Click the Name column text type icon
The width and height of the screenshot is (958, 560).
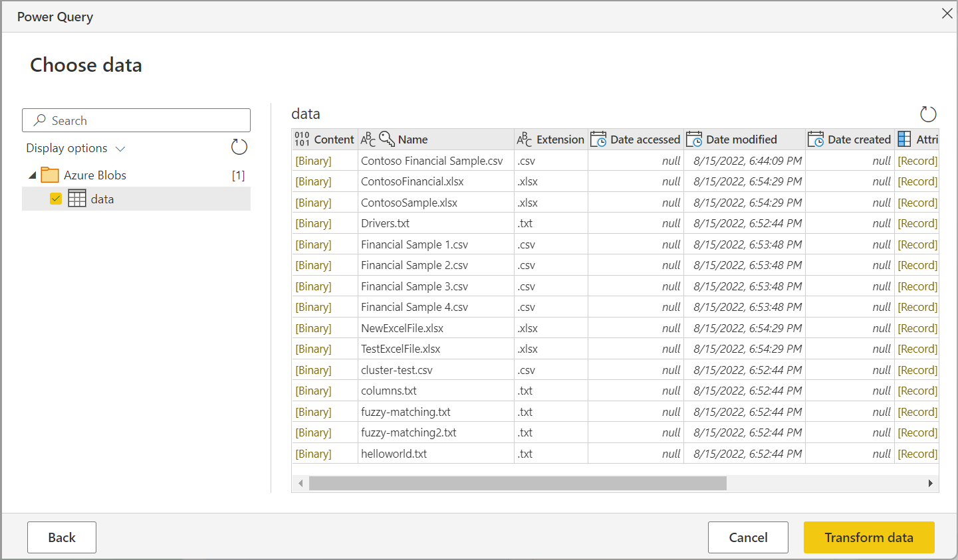point(368,140)
